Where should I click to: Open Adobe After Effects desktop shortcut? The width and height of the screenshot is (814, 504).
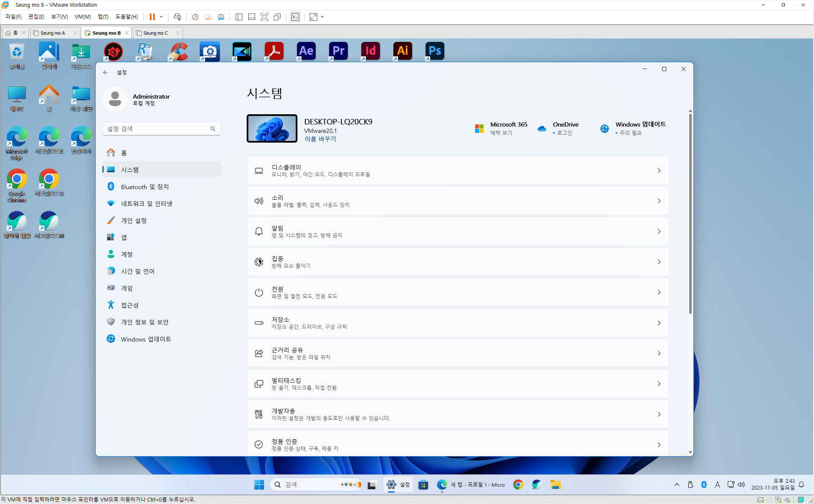click(x=306, y=51)
